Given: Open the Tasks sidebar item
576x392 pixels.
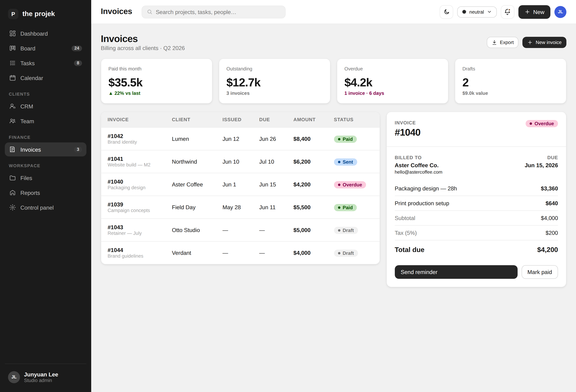Looking at the screenshot, I should pos(46,63).
